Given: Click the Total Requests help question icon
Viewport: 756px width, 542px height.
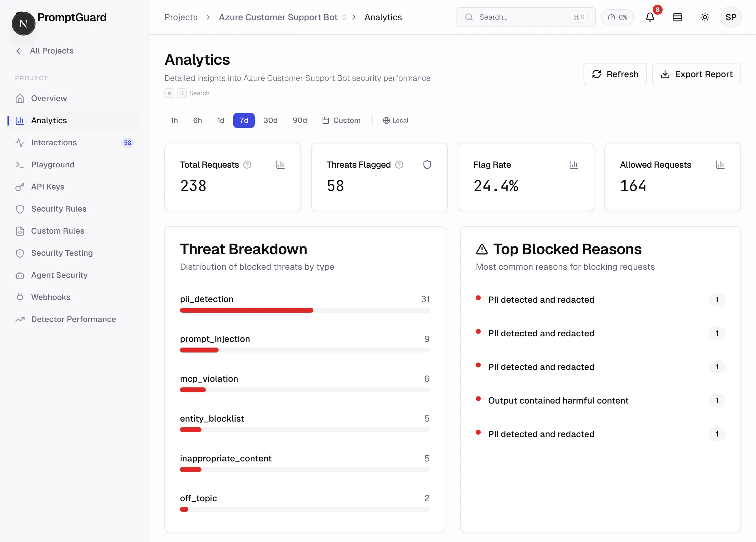Looking at the screenshot, I should point(247,165).
